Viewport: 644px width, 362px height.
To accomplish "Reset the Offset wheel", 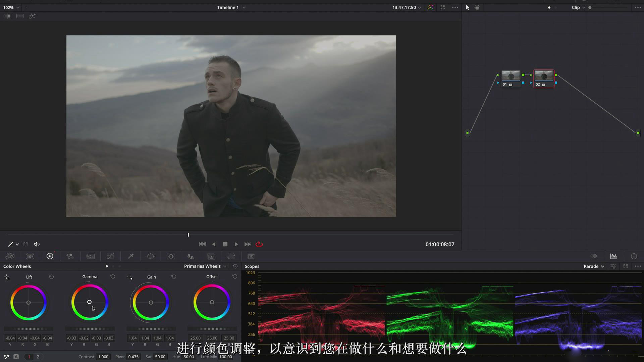I will tap(235, 277).
